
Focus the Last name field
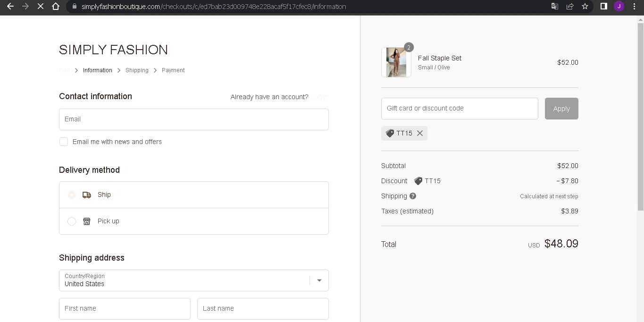263,309
